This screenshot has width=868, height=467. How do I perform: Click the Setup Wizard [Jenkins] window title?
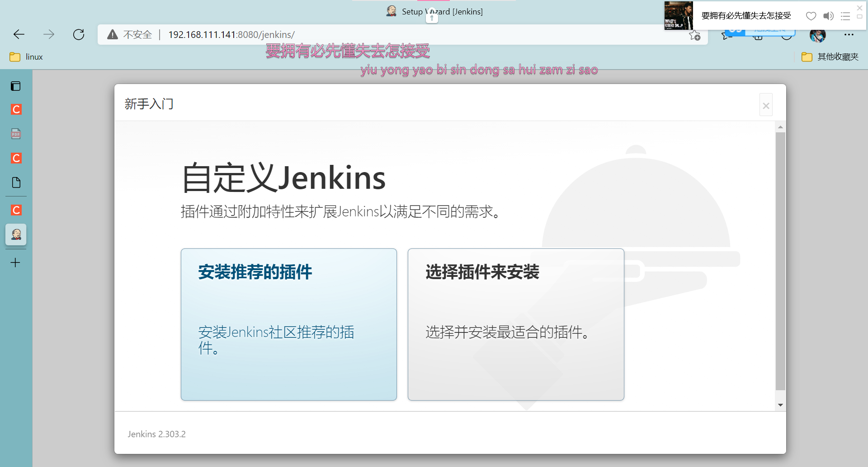coord(442,12)
